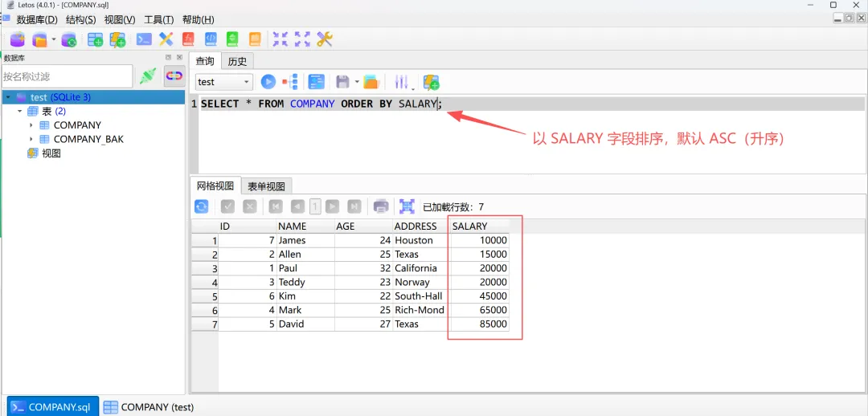Open the test database selector combo box

click(224, 82)
